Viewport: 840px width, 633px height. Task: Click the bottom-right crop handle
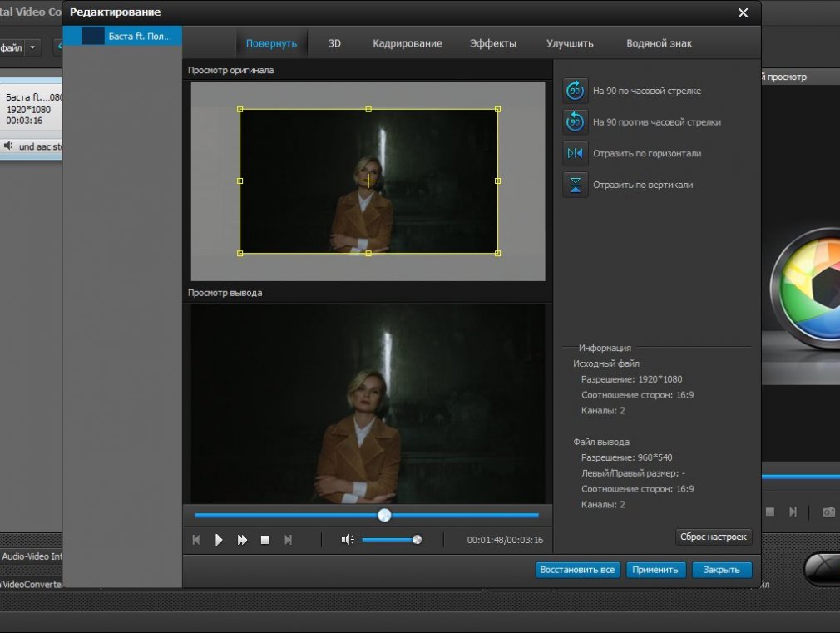[497, 253]
